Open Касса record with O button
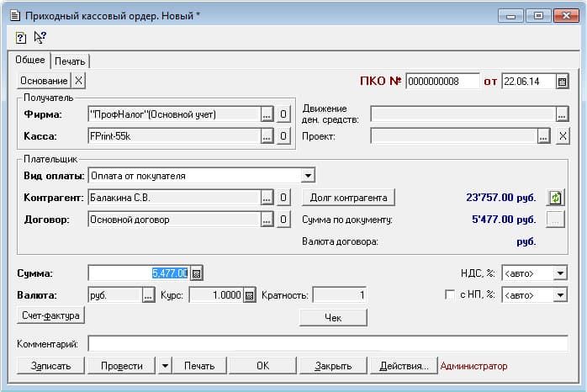The width and height of the screenshot is (587, 392). [x=283, y=136]
